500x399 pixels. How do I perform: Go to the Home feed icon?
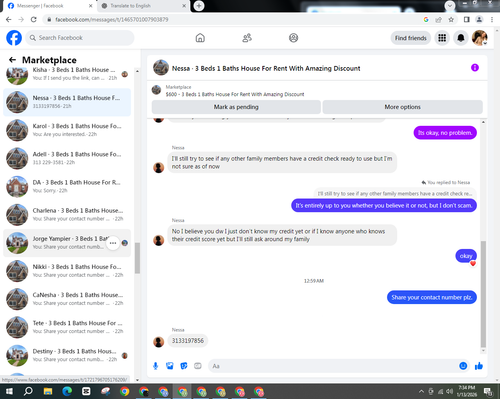(200, 38)
